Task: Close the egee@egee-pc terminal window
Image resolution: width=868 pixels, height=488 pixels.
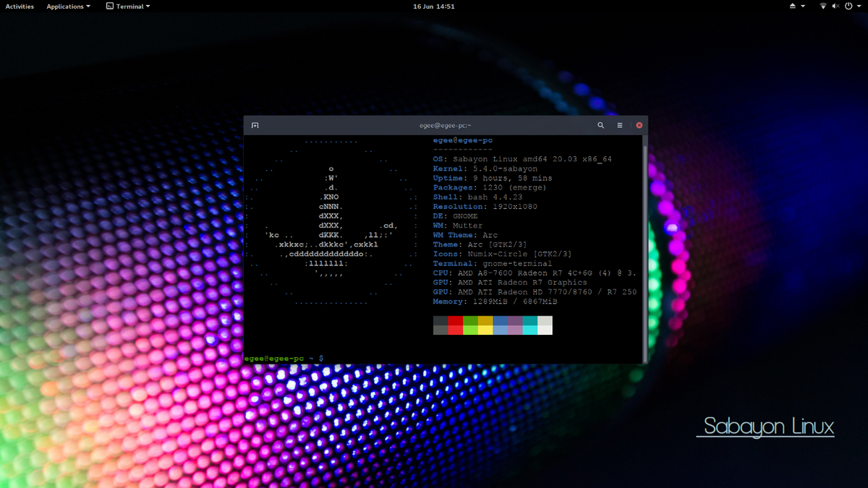Action: [639, 125]
